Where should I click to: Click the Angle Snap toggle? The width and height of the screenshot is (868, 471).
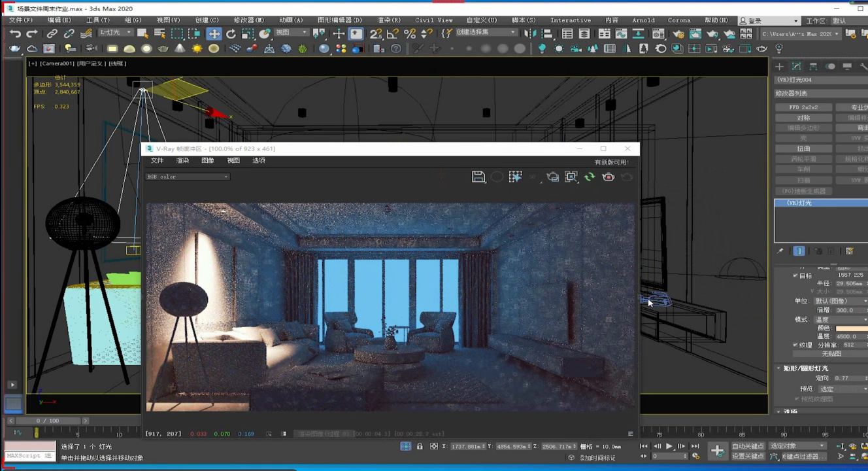[393, 34]
